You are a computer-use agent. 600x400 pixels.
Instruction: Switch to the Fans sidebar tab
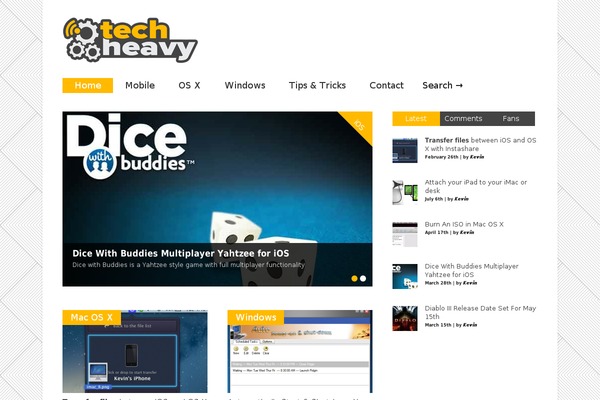coord(511,119)
